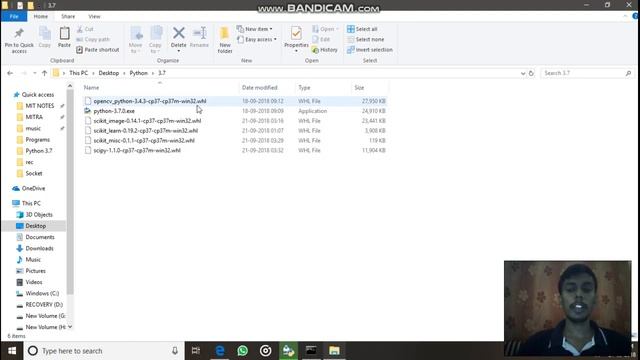Click the Edit ribbon button
Image resolution: width=640 pixels, height=360 pixels.
[321, 39]
